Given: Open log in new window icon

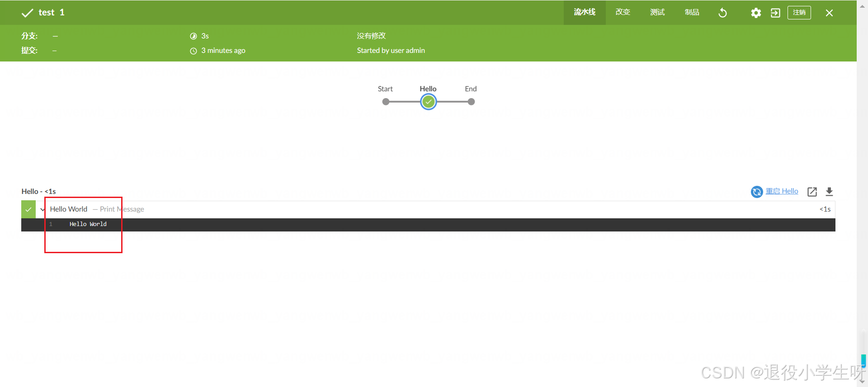Looking at the screenshot, I should [812, 192].
